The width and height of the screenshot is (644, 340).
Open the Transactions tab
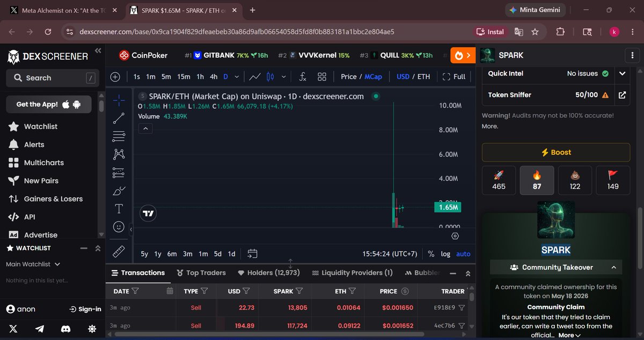pyautogui.click(x=138, y=272)
